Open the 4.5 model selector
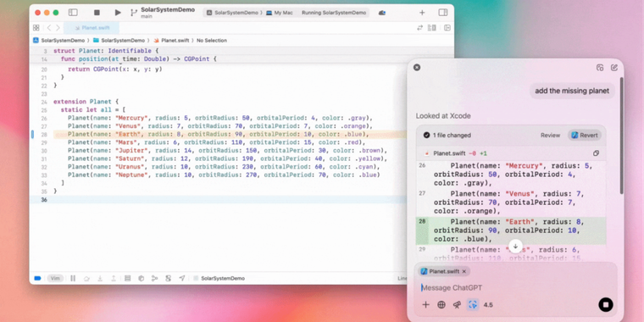This screenshot has height=322, width=644. point(488,305)
